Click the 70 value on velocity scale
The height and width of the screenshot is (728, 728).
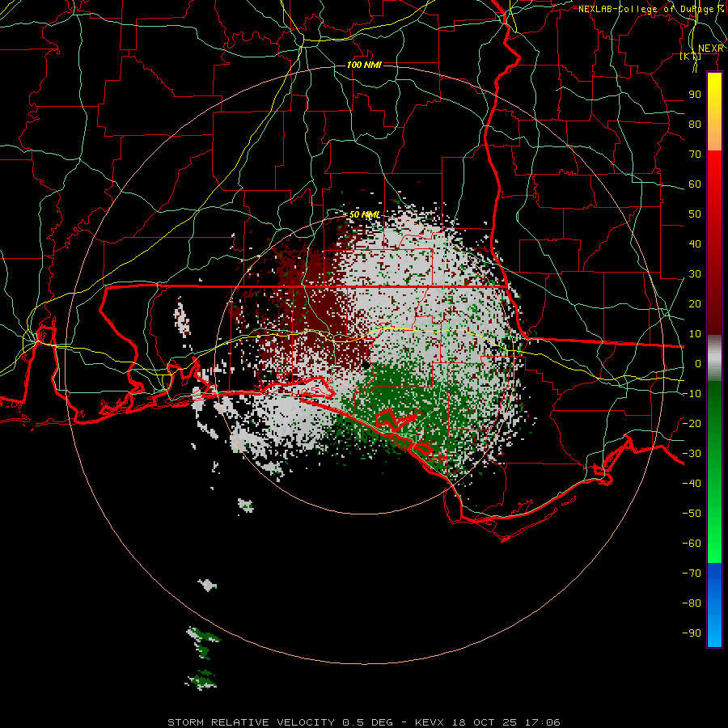pos(695,154)
